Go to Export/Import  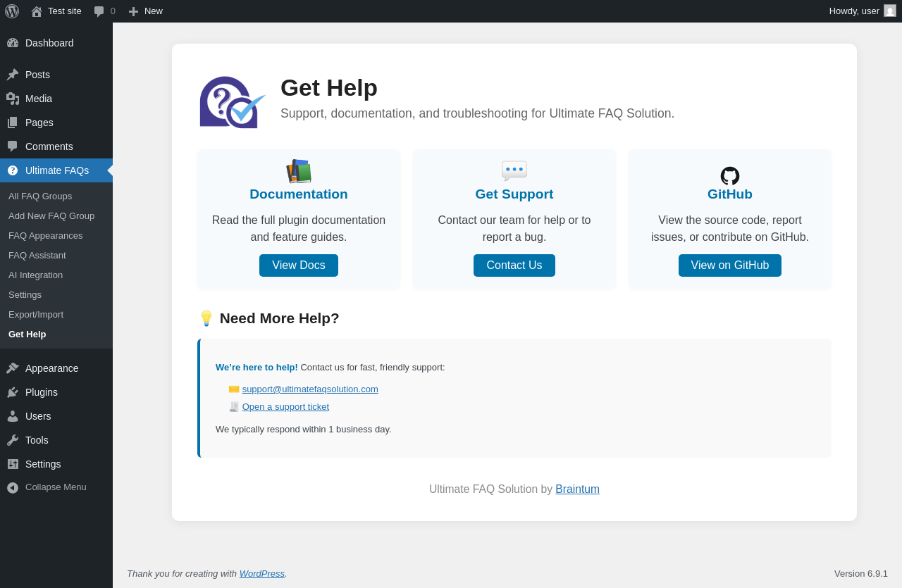tap(56, 315)
